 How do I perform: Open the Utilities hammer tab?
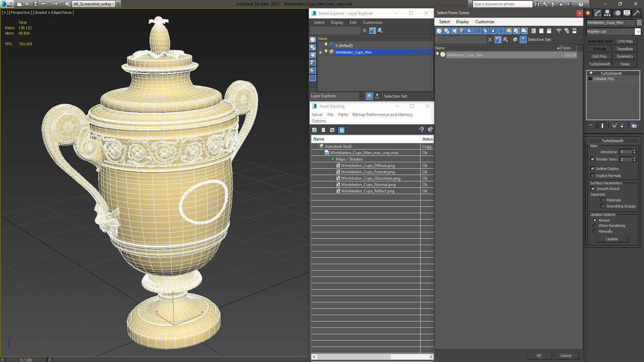click(x=636, y=13)
